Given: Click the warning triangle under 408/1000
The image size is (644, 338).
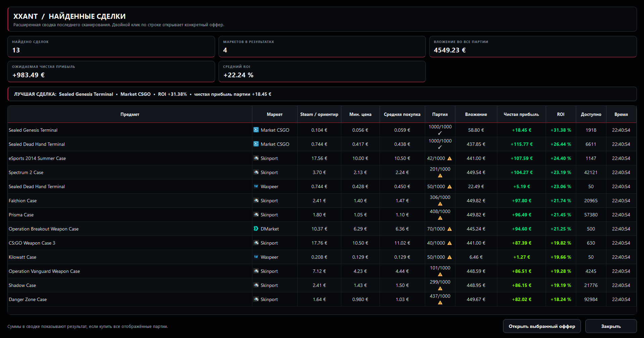Looking at the screenshot, I should pos(440,218).
